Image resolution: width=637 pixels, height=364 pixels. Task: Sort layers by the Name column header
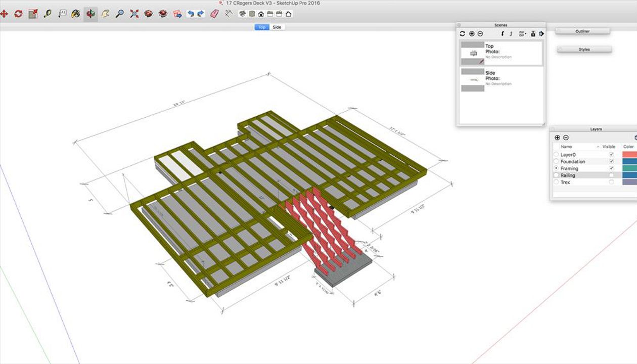point(567,147)
